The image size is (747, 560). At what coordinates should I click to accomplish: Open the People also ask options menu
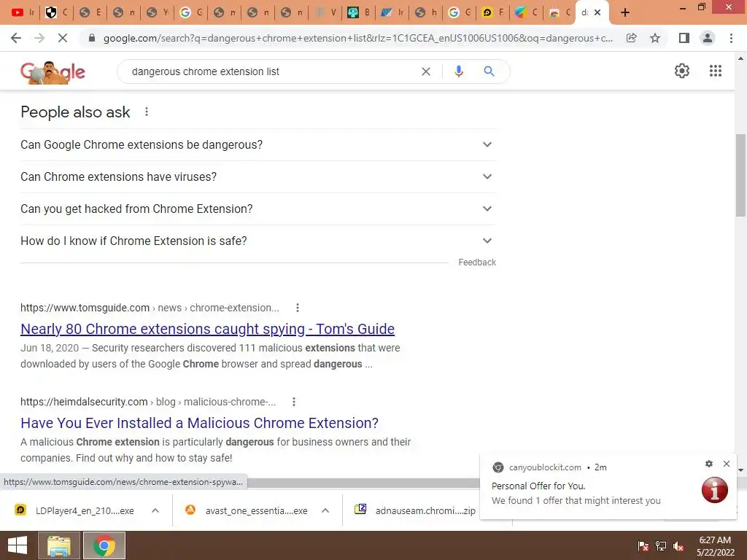pos(146,112)
